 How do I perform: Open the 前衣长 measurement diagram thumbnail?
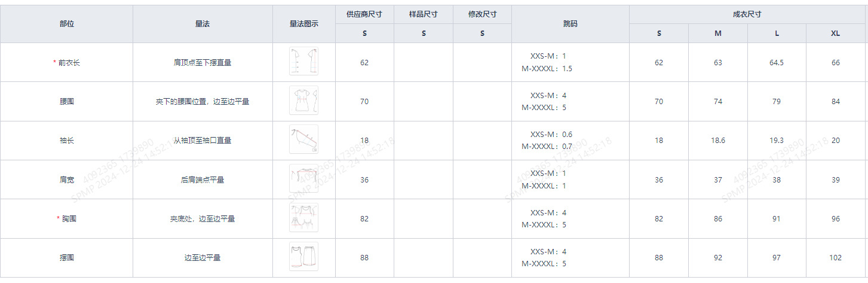click(x=303, y=62)
